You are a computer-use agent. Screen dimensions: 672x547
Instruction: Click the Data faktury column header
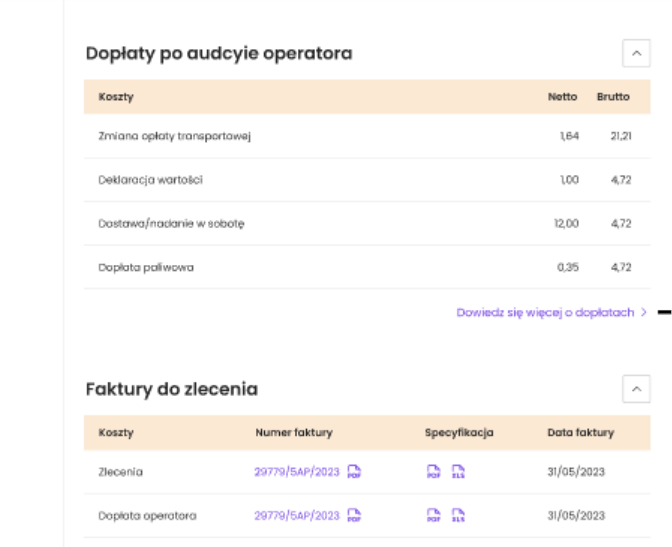(x=581, y=433)
